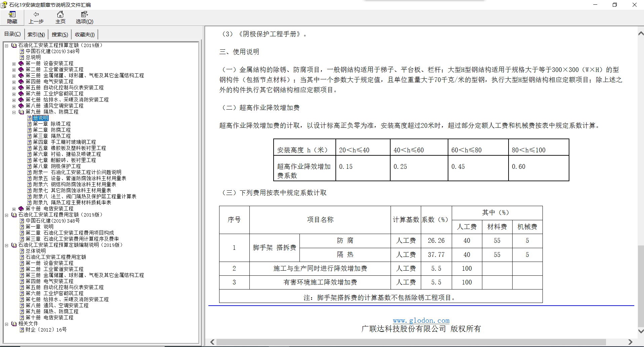Click the page icon of 第三章 隔热工程

(x=29, y=136)
